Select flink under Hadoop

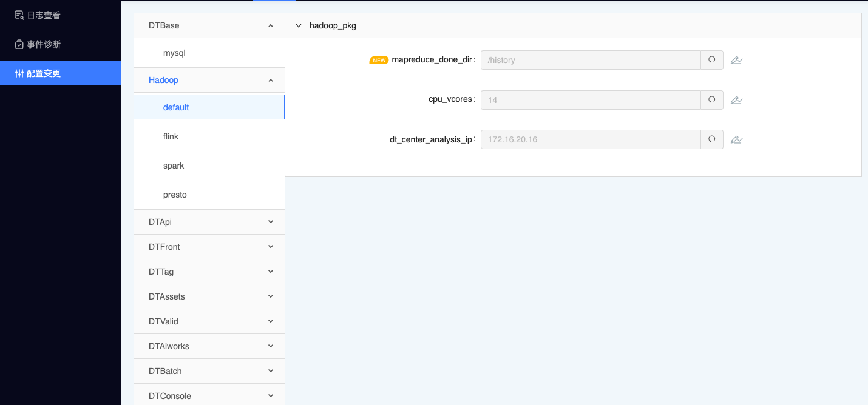[x=171, y=136]
